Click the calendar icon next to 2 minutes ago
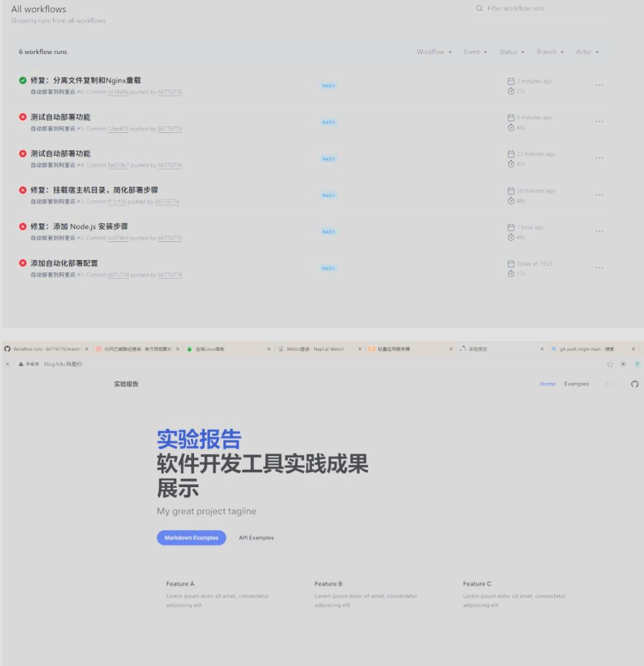Screen dimensions: 644x666 511,81
